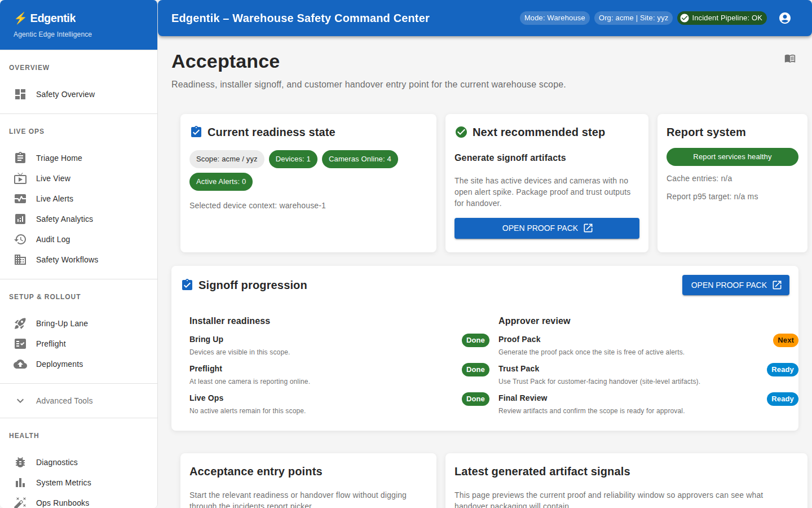Switch to Preflight under Setup & Rollout
The image size is (812, 508).
[x=50, y=343]
